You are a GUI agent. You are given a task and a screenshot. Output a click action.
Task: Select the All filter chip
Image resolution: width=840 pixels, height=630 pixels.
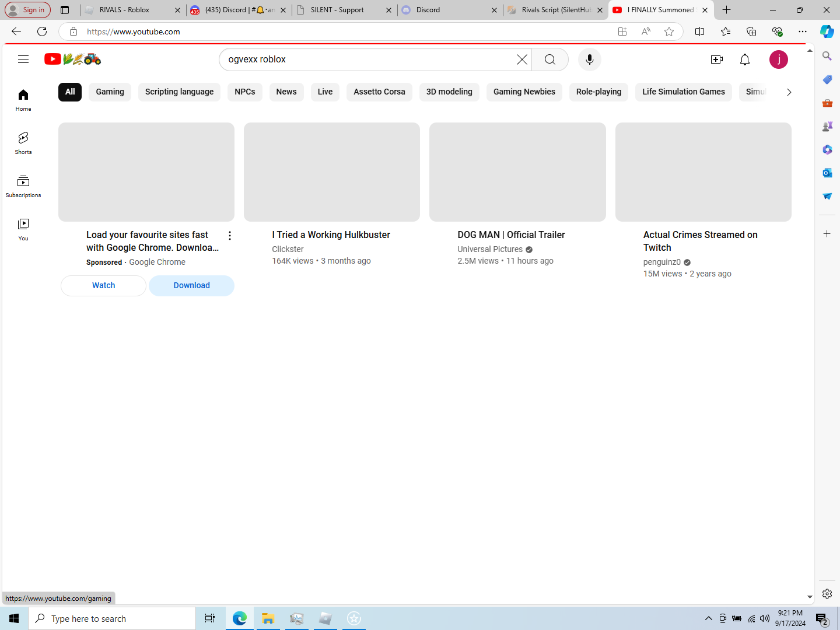click(70, 92)
